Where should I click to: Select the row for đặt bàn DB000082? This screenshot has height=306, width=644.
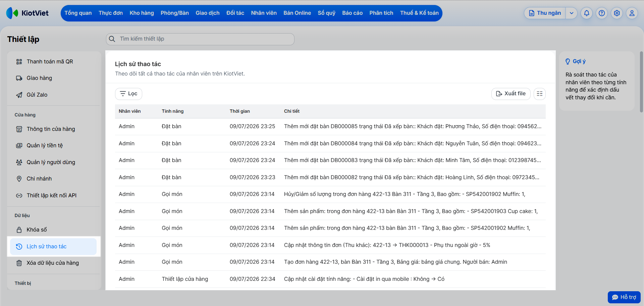(330, 177)
